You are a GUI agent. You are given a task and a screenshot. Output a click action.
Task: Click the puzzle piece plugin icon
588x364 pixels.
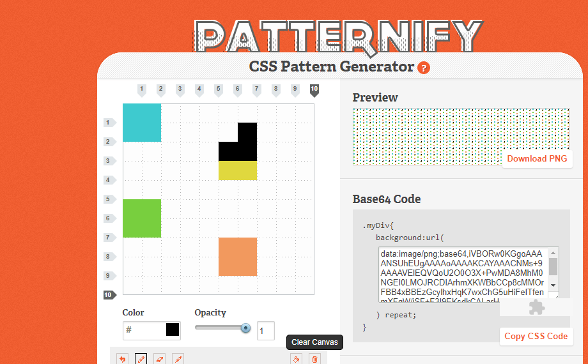tap(537, 307)
